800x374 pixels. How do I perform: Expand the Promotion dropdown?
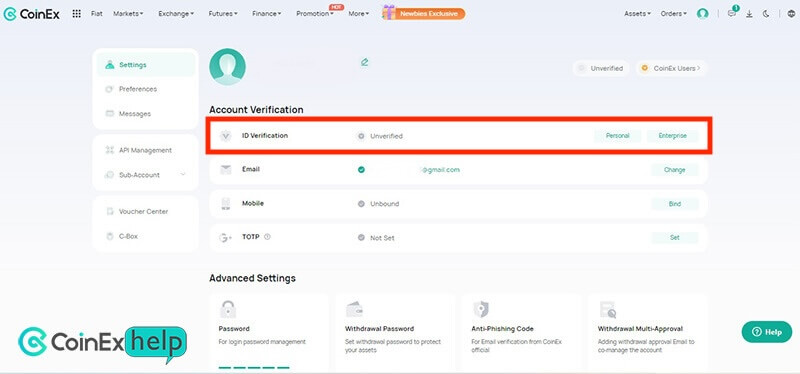pos(315,14)
